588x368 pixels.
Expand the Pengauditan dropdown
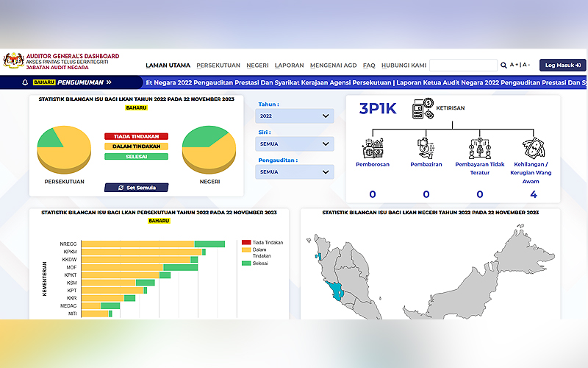[295, 172]
